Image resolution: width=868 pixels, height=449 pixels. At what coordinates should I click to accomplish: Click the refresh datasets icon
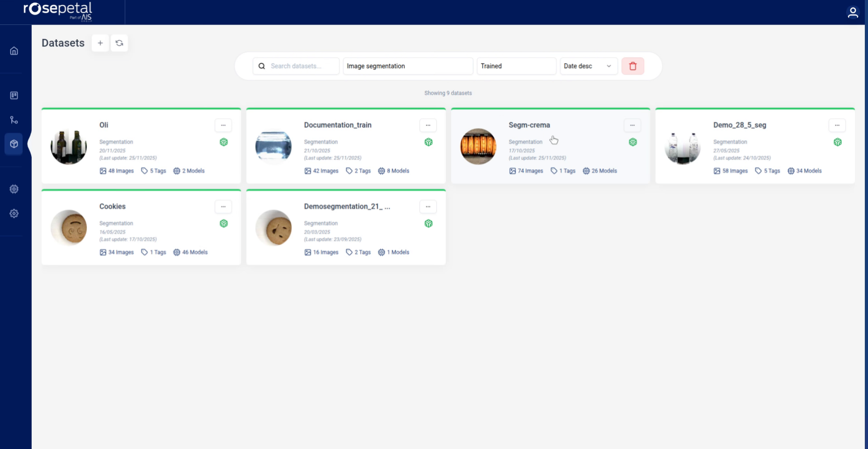[119, 43]
